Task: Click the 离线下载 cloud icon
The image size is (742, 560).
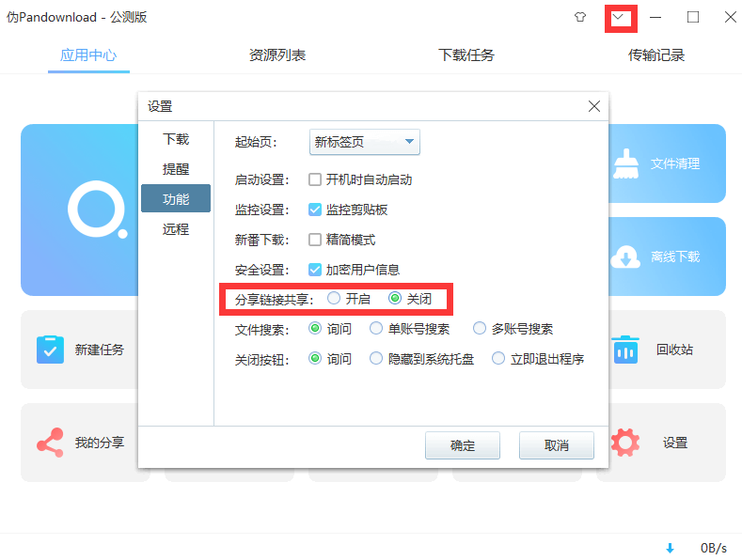Action: pyautogui.click(x=625, y=257)
